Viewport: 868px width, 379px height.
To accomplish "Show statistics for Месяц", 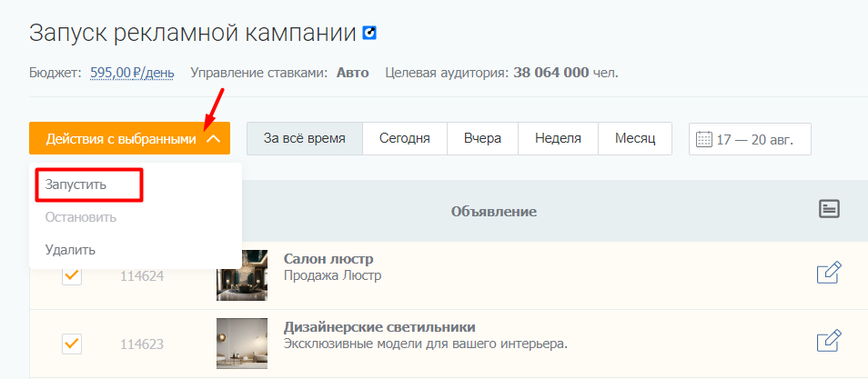I will click(634, 139).
